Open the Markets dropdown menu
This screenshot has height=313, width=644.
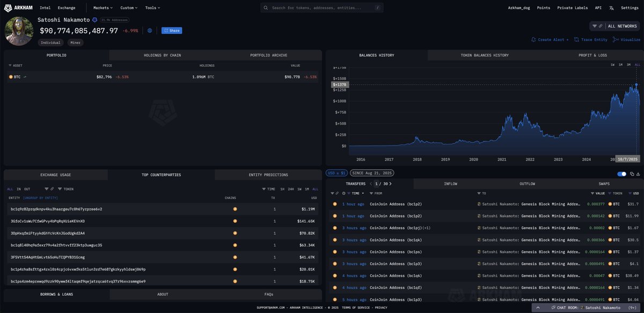103,8
